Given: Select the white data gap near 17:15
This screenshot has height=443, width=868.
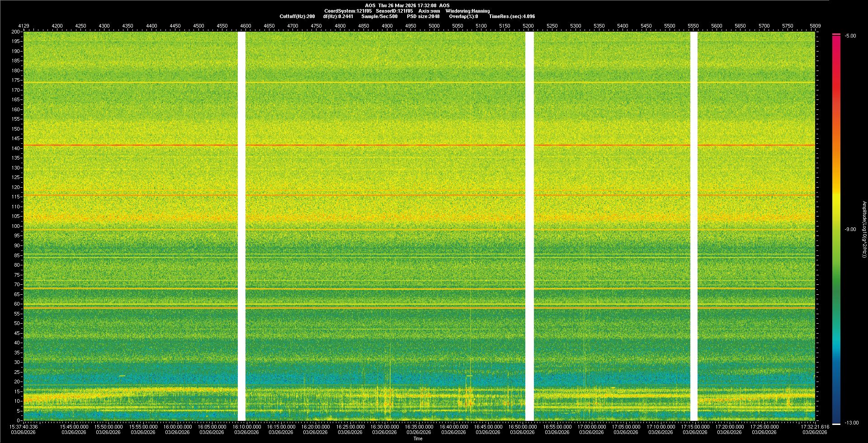Looking at the screenshot, I should (694, 226).
